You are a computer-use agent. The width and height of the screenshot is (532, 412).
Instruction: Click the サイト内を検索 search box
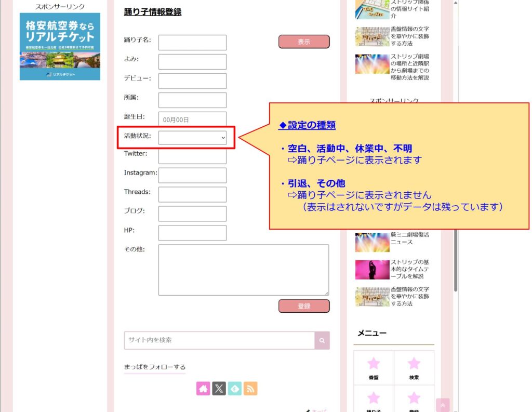219,340
